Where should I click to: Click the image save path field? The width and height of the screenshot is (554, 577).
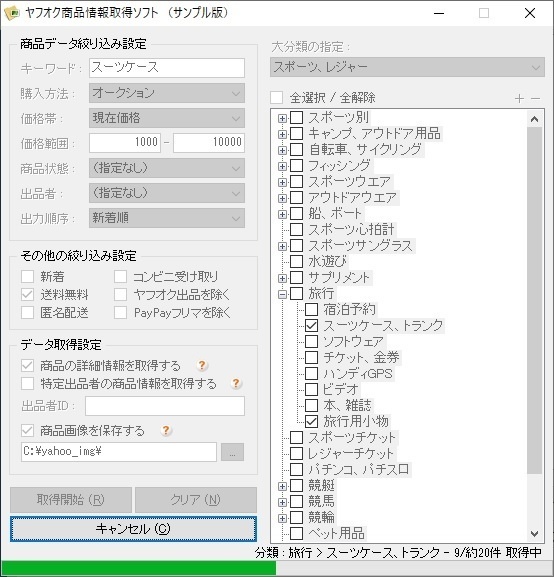pyautogui.click(x=119, y=452)
